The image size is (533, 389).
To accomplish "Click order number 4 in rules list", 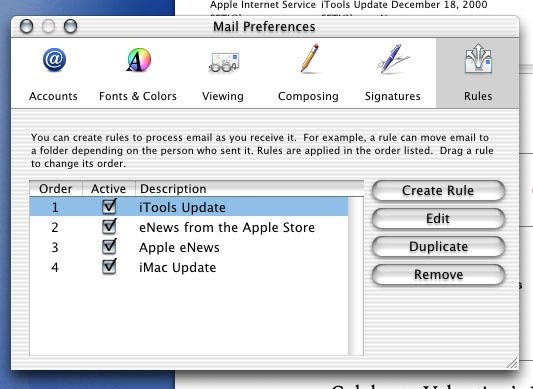I will (55, 267).
